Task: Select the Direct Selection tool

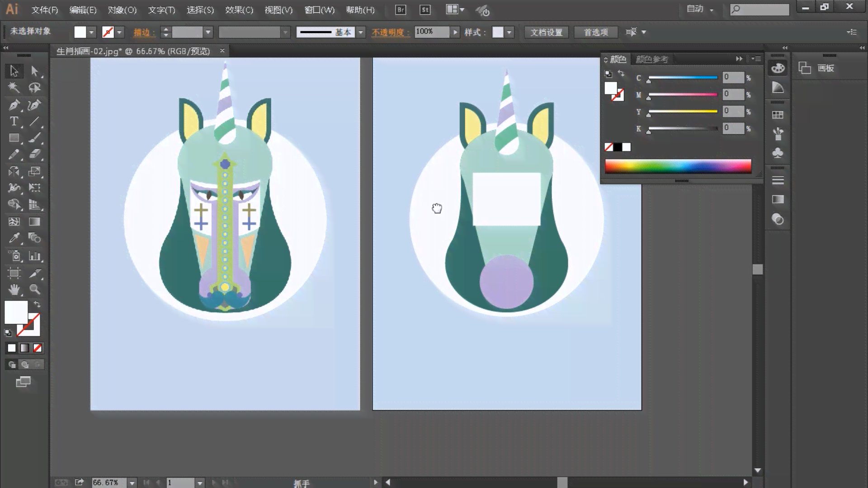Action: click(34, 71)
